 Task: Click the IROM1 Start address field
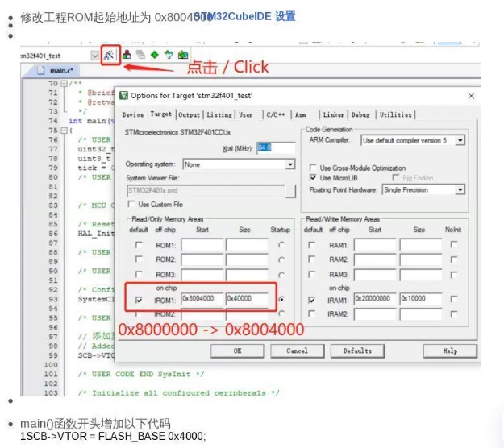point(202,300)
